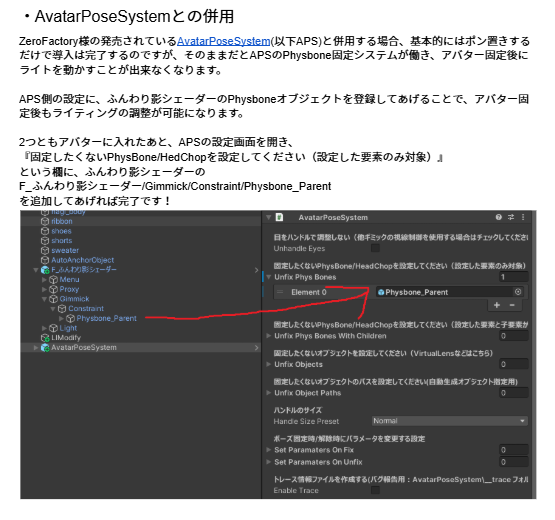Image resolution: width=555 pixels, height=520 pixels.
Task: Select LIModify in the hierarchy
Action: [66, 338]
